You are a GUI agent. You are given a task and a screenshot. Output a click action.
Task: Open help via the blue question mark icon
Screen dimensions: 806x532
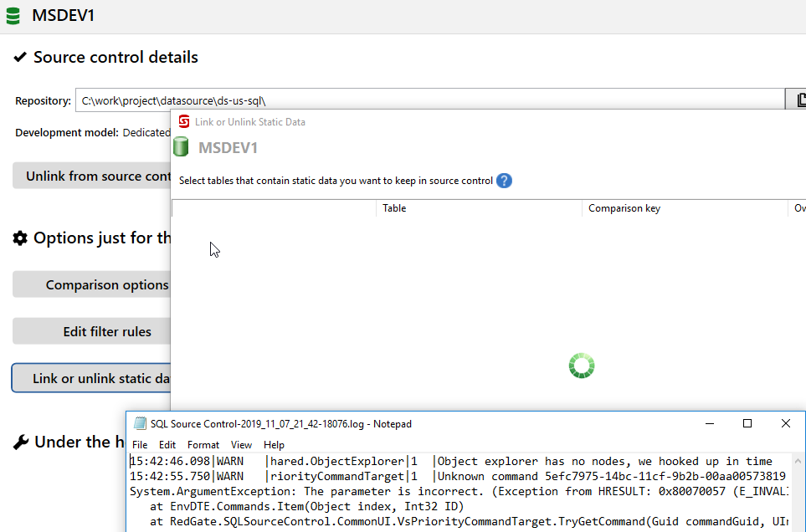coord(504,181)
